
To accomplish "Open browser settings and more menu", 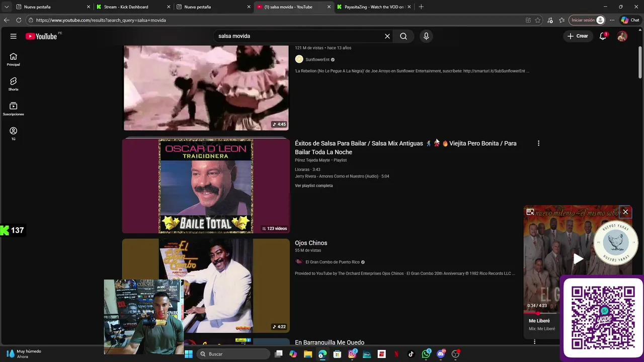I will pyautogui.click(x=612, y=20).
